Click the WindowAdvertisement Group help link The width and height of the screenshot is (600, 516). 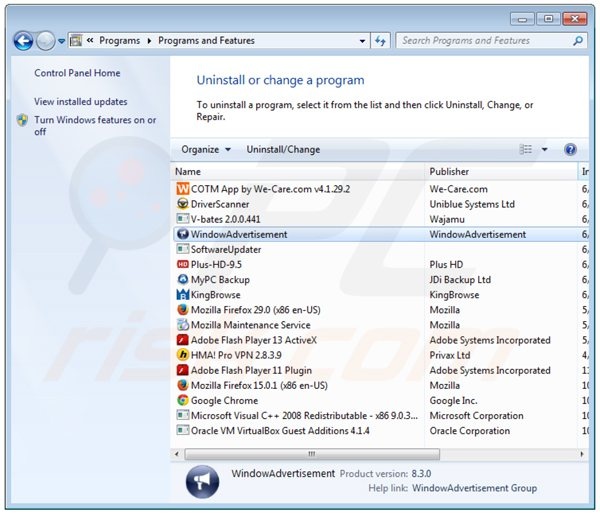coord(474,488)
